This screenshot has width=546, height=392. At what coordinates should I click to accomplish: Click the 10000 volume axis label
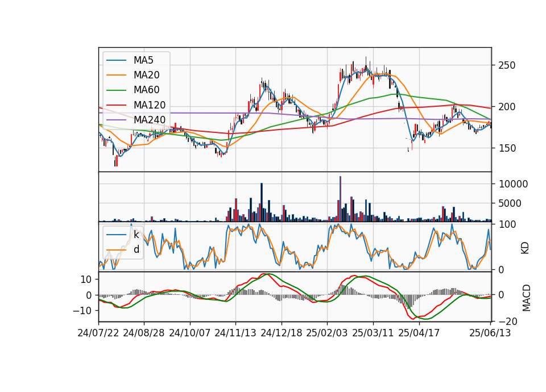(x=513, y=184)
